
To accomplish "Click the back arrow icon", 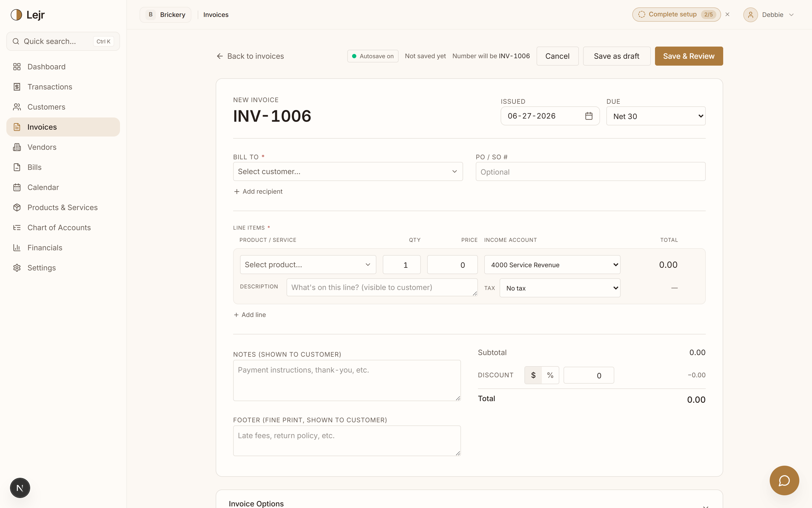I will click(x=220, y=56).
